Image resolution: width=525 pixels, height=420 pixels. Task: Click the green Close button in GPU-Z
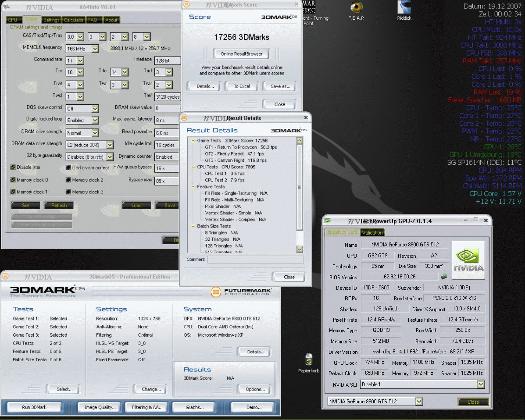473,402
